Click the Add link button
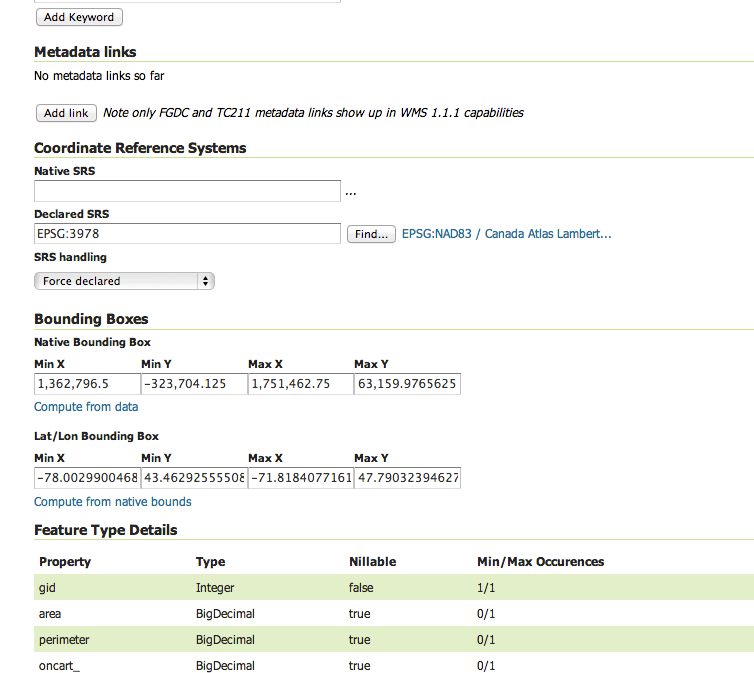 66,113
